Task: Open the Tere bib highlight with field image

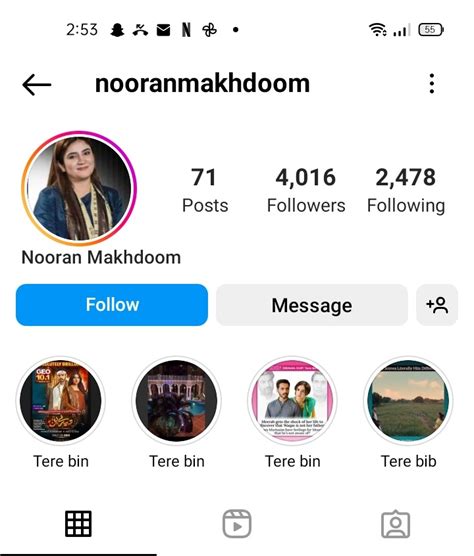Action: (x=408, y=401)
